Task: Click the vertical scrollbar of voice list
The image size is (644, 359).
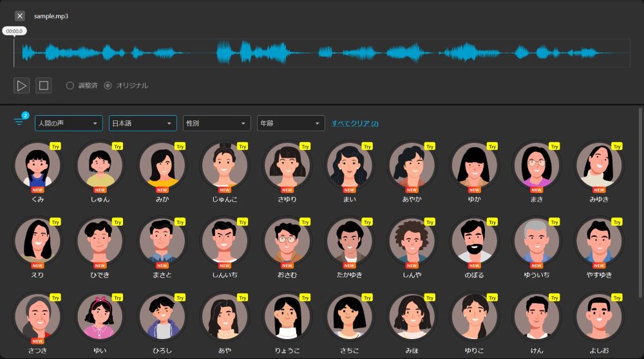Action: 640,203
